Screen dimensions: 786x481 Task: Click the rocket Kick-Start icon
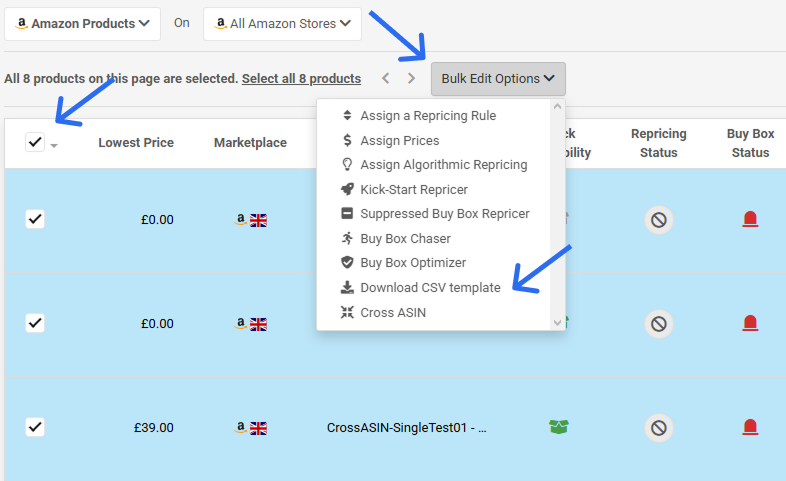pos(347,189)
